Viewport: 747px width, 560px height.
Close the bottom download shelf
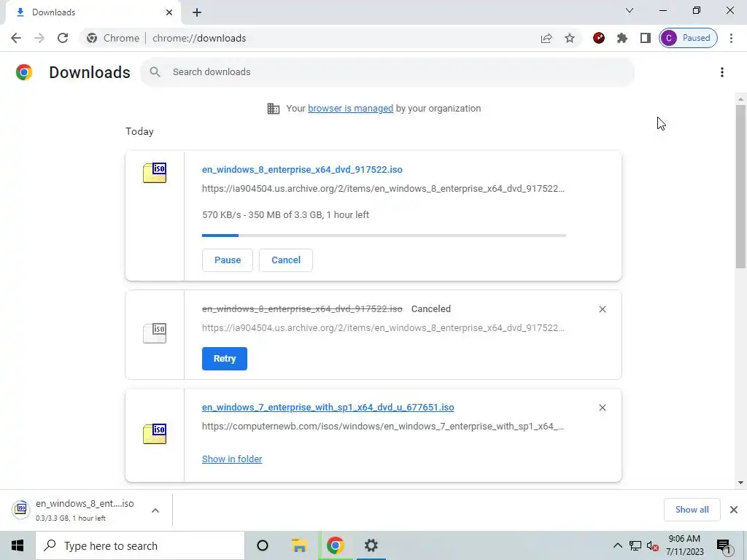(x=734, y=510)
